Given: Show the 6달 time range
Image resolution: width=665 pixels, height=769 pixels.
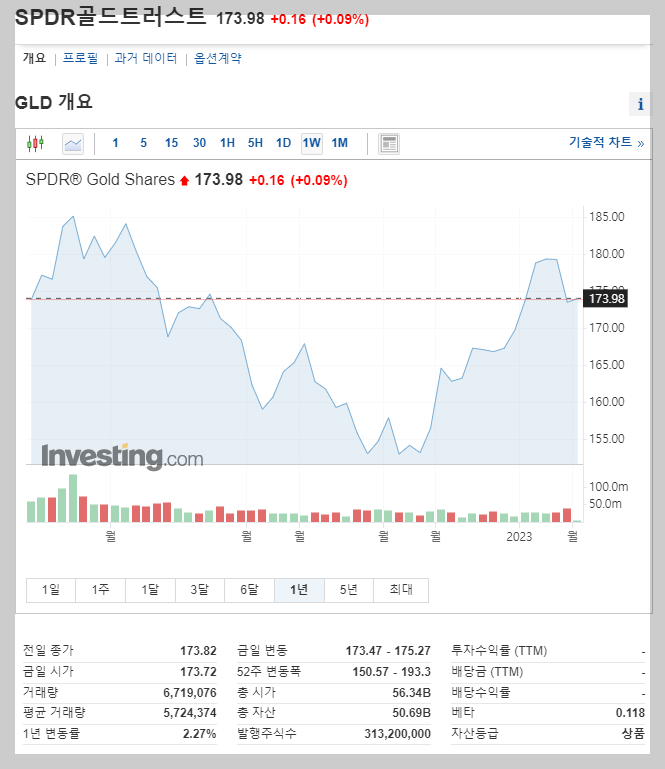Looking at the screenshot, I should click(x=250, y=590).
